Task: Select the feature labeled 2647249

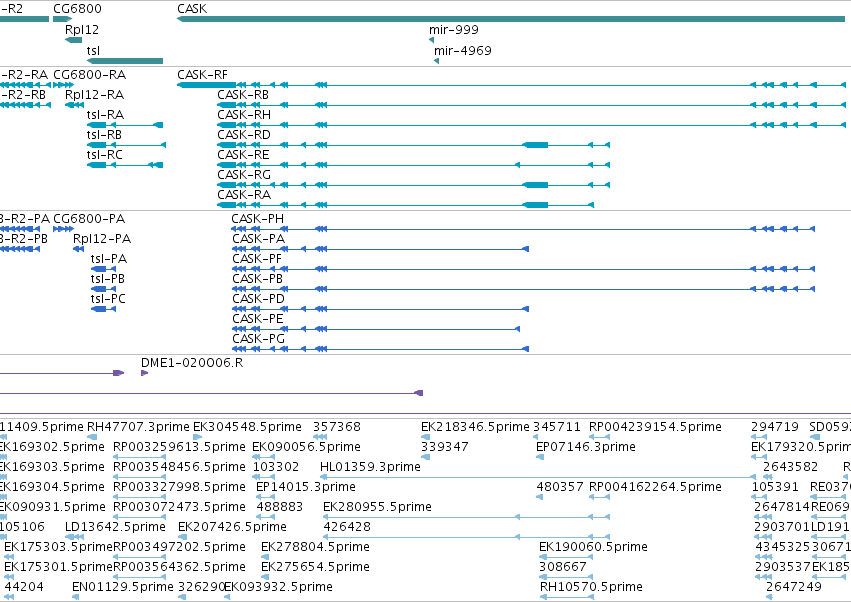Action: (x=770, y=598)
